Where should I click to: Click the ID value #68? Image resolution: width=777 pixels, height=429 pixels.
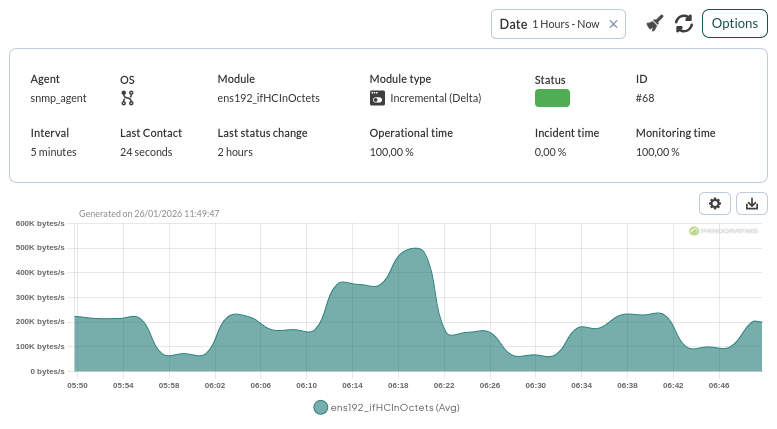645,98
